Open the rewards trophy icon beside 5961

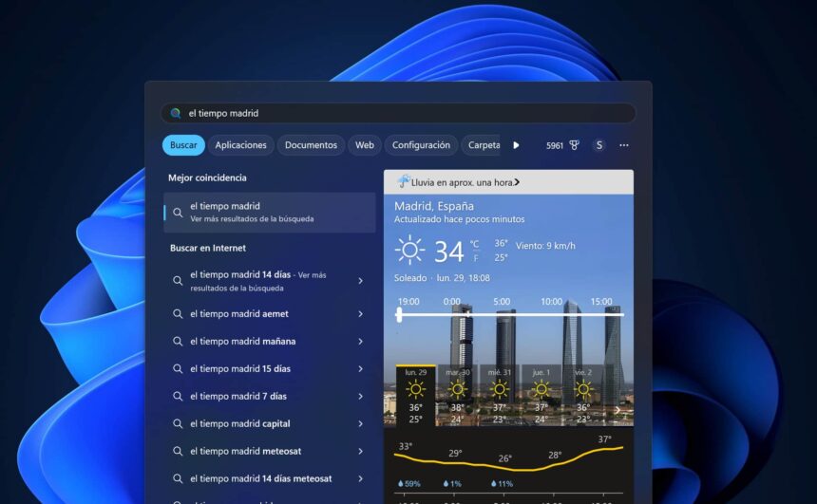click(574, 145)
